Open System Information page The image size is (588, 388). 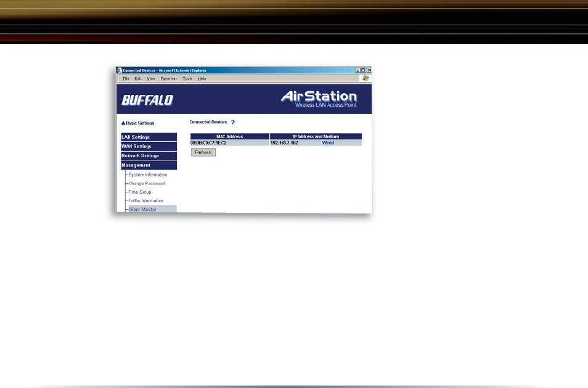tap(148, 175)
